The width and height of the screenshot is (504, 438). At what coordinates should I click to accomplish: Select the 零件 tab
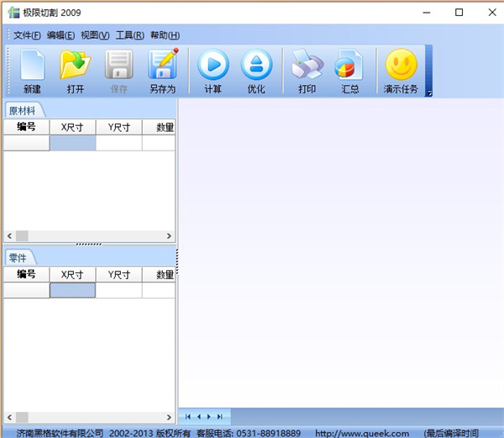click(18, 257)
